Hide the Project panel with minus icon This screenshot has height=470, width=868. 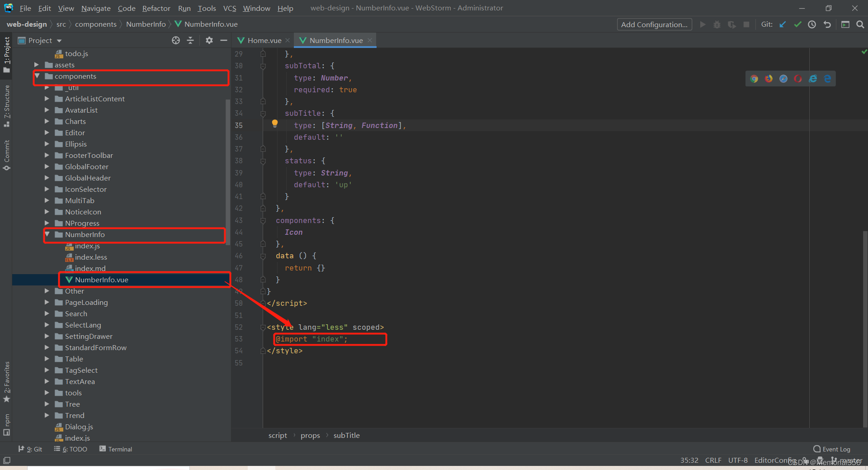(x=223, y=40)
